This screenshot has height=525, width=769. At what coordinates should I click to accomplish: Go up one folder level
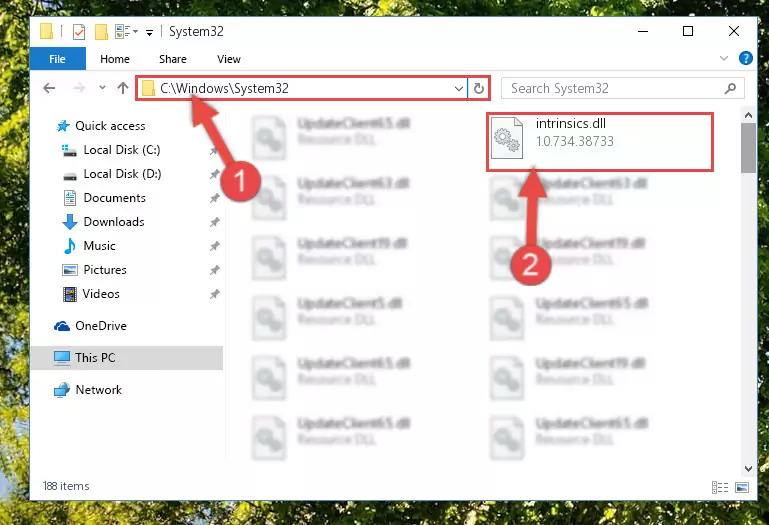[123, 88]
